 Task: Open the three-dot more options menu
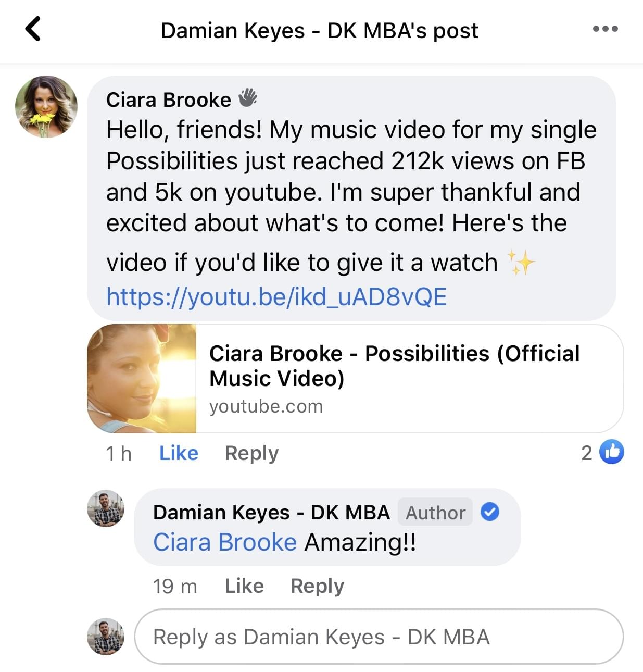[x=605, y=29]
